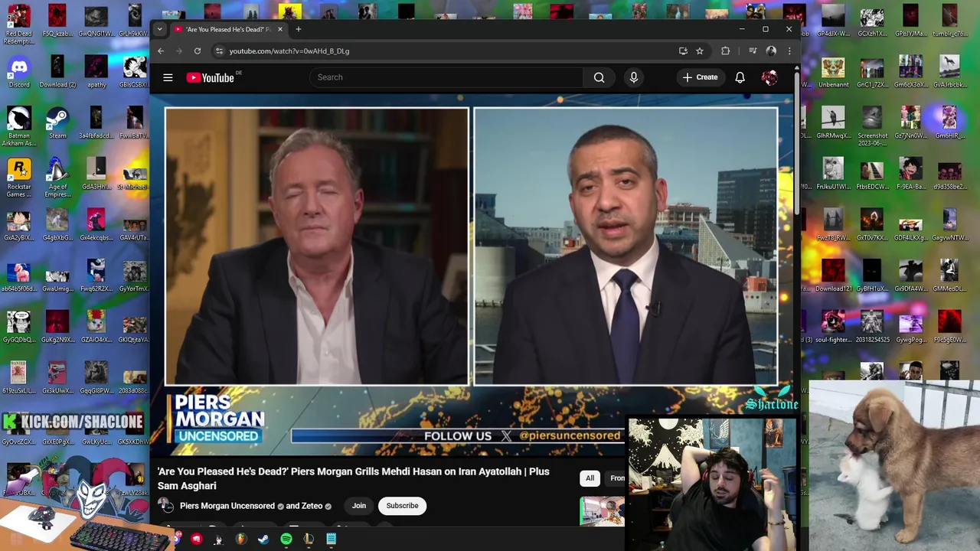This screenshot has height=551, width=980.
Task: Select Age of Empires desktop shortcut
Action: tap(57, 177)
